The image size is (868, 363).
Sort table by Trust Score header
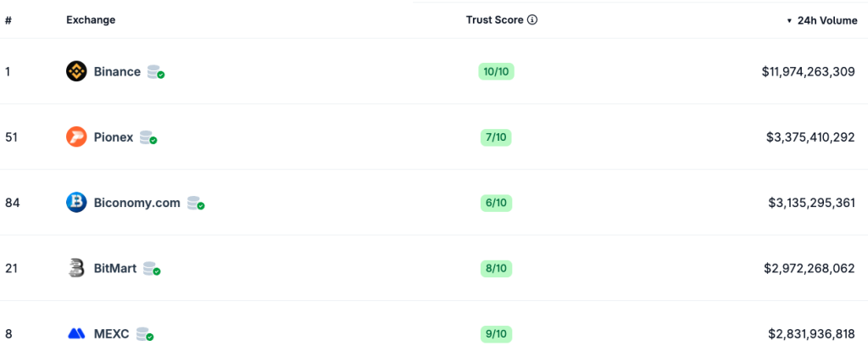pos(496,20)
